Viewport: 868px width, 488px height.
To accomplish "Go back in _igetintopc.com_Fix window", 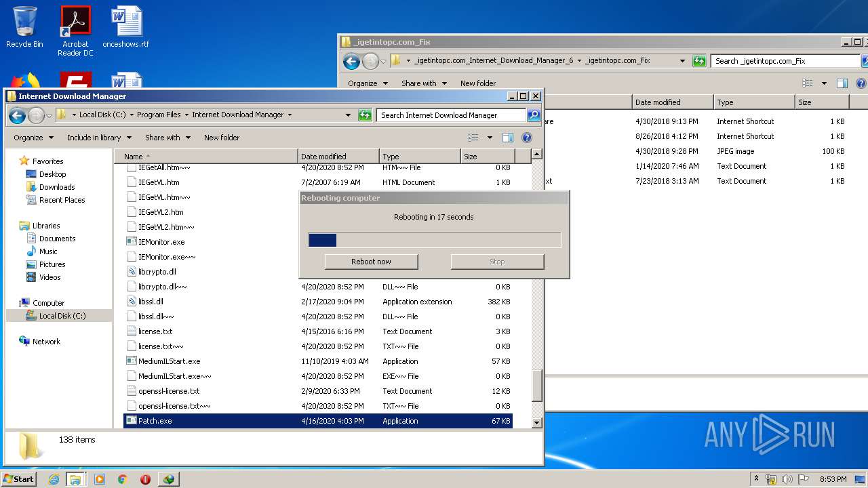I will click(x=351, y=62).
